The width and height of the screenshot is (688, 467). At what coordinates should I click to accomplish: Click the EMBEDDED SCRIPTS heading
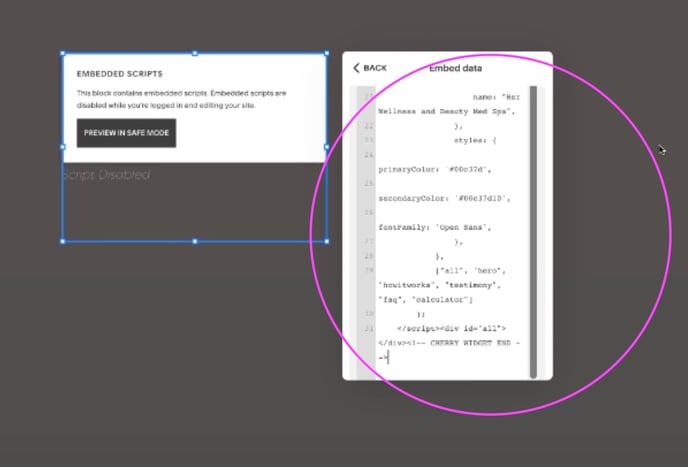pos(119,74)
